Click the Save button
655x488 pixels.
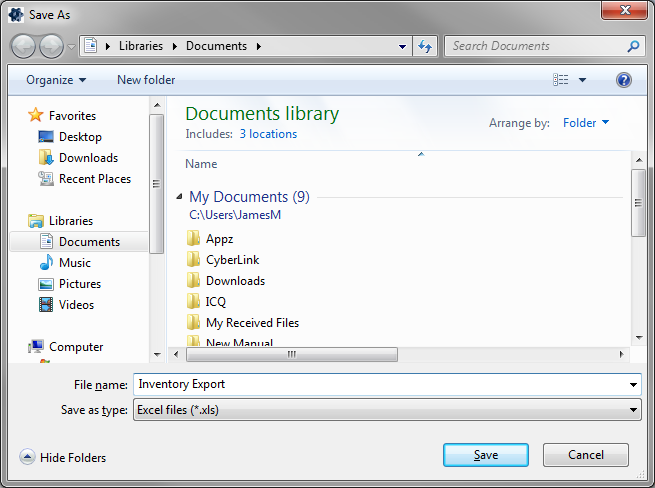click(485, 455)
